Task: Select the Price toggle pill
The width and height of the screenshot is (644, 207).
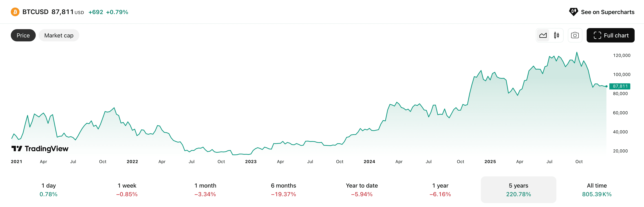Action: (23, 35)
